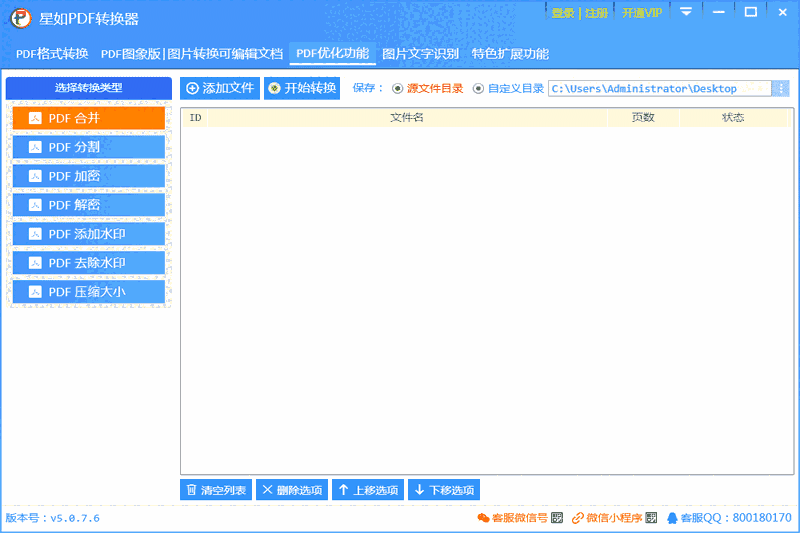This screenshot has height=533, width=800.
Task: Click the 添加文件 button
Action: click(220, 88)
